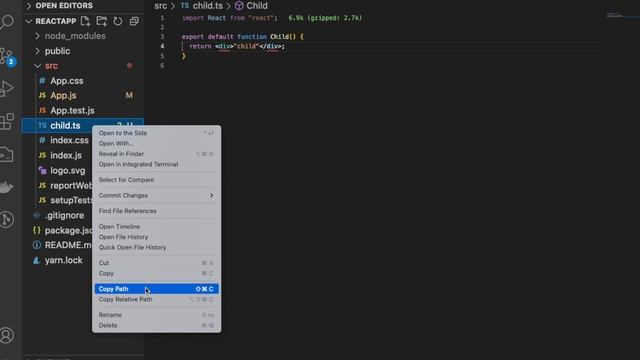Image resolution: width=640 pixels, height=360 pixels.
Task: Create a new folder in REACTAPP
Action: tap(102, 21)
